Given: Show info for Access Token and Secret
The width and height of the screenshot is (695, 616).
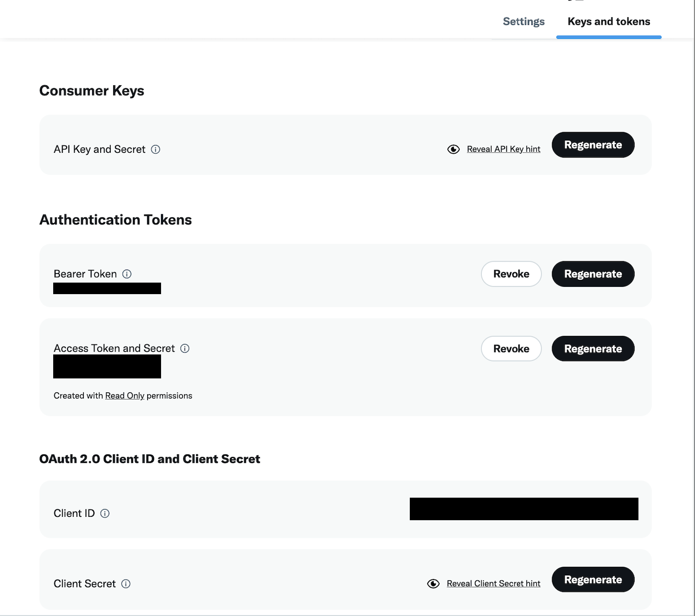Looking at the screenshot, I should coord(185,348).
